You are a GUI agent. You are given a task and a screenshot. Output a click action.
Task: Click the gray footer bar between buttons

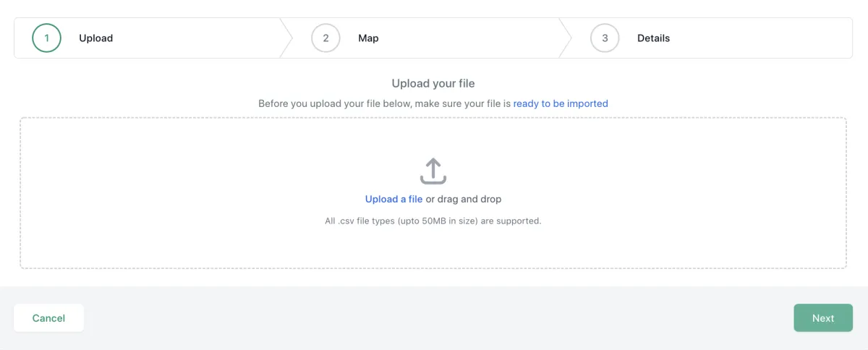click(438, 318)
